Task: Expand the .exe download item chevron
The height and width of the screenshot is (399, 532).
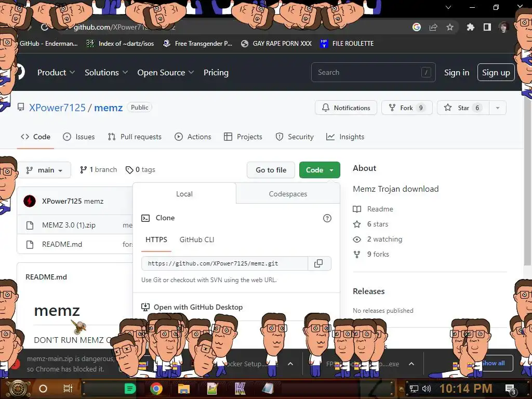Action: (411, 364)
